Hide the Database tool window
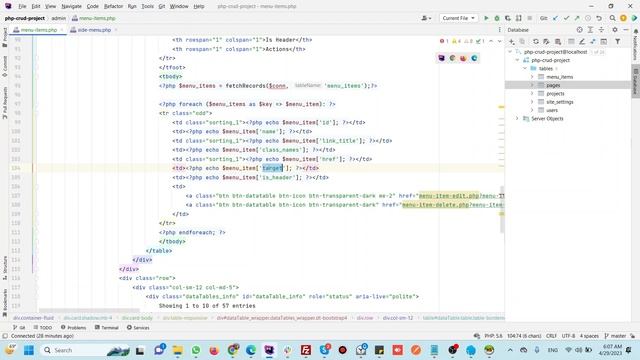 tap(626, 30)
